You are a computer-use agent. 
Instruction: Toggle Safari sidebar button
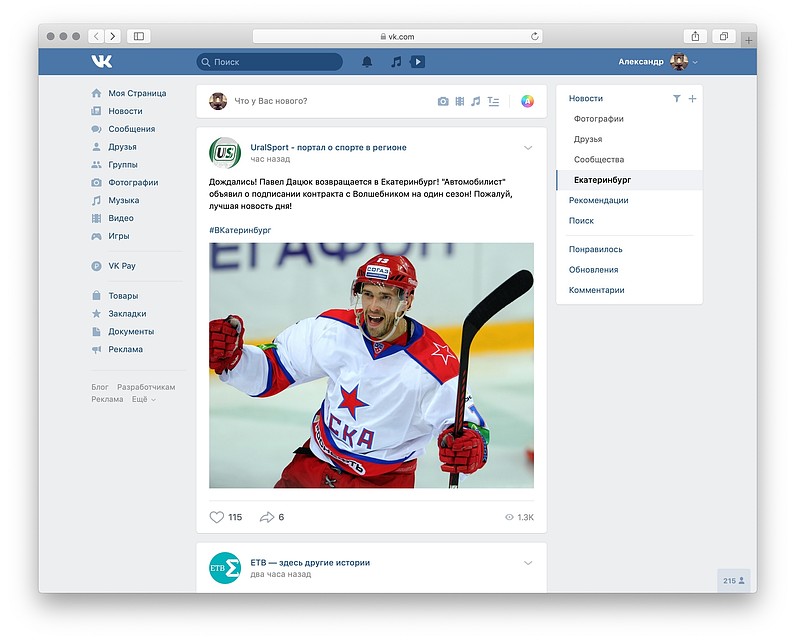point(139,36)
